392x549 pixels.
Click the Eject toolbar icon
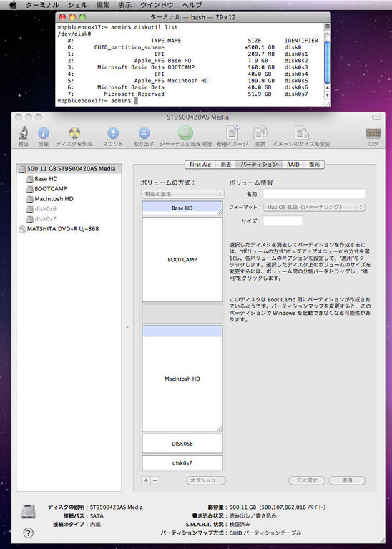point(144,133)
